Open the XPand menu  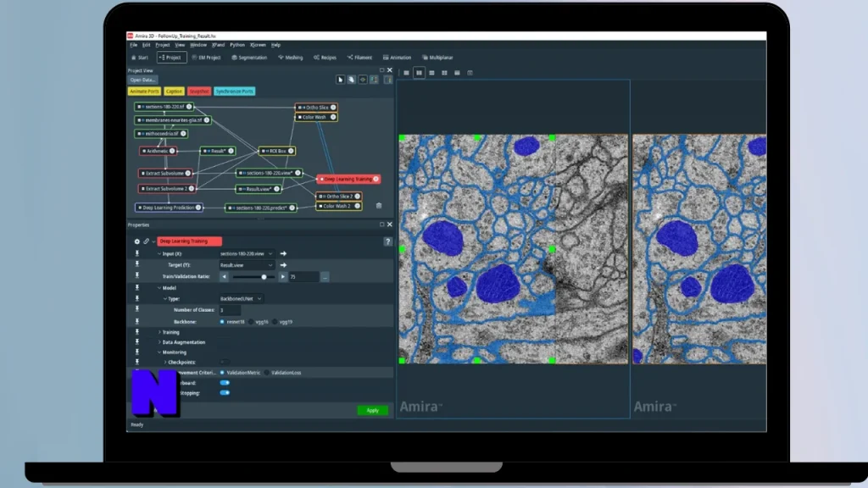pyautogui.click(x=218, y=45)
